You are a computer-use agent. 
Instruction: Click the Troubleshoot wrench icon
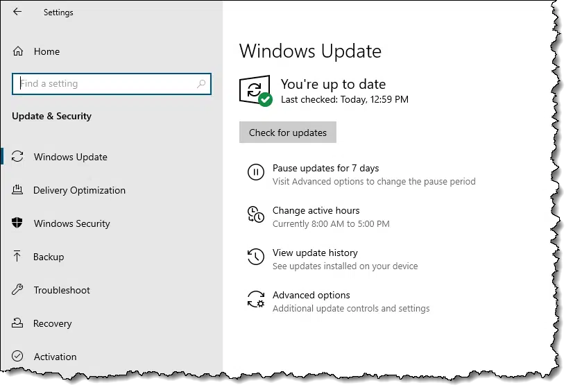click(x=17, y=289)
